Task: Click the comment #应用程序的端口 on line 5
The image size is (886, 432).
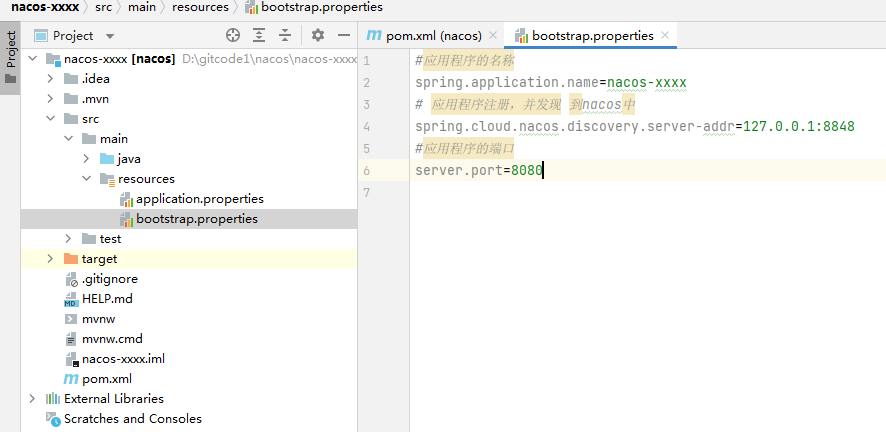Action: click(464, 149)
